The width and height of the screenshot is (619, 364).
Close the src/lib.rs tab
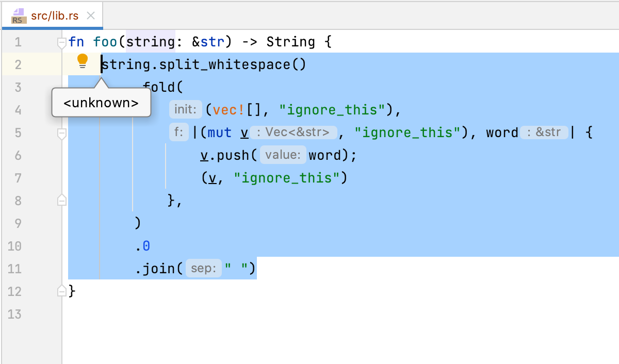pyautogui.click(x=91, y=15)
